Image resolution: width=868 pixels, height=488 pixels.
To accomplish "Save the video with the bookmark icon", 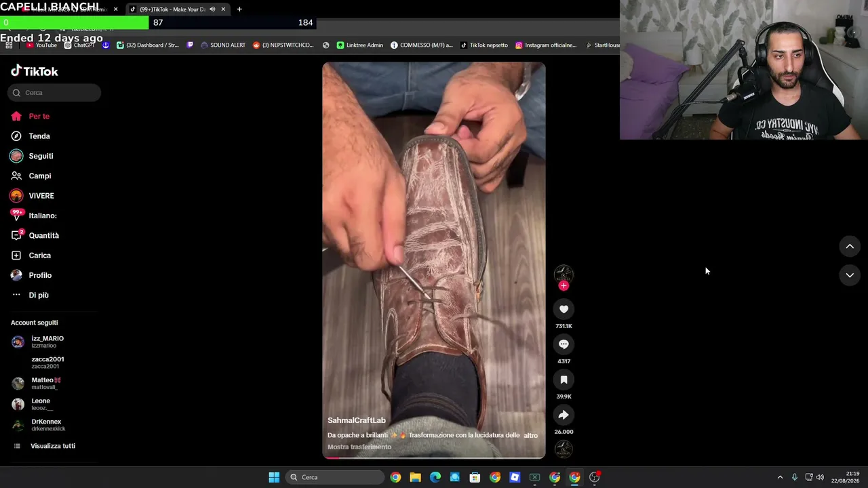I will [x=564, y=380].
